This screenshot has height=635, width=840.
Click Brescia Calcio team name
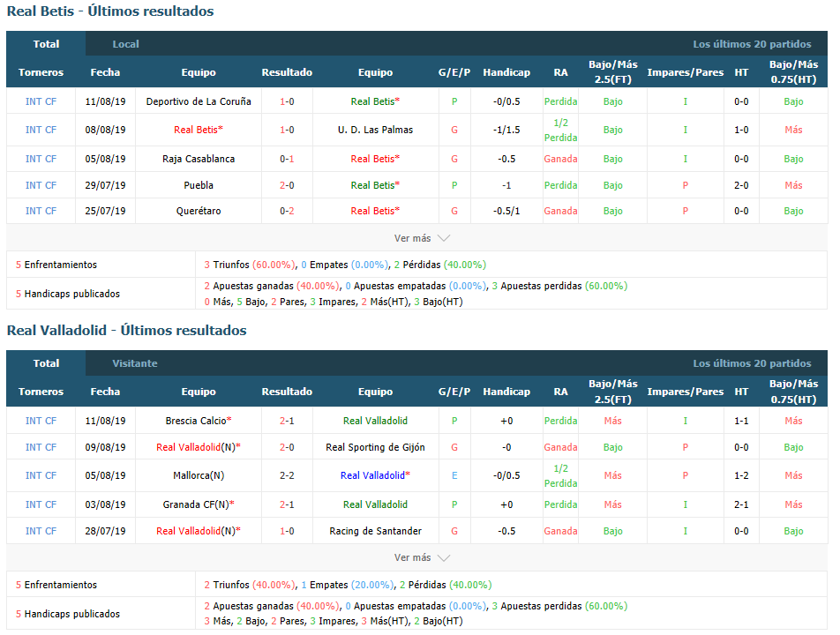tap(196, 421)
